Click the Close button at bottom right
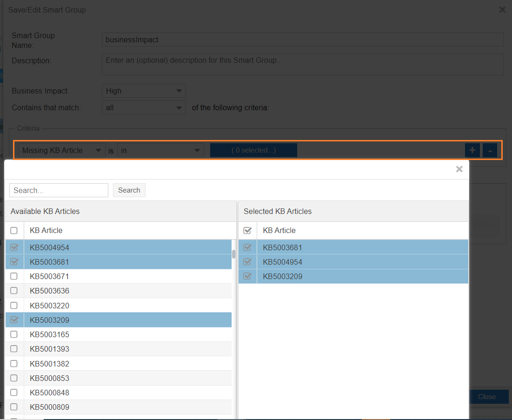 click(x=486, y=397)
